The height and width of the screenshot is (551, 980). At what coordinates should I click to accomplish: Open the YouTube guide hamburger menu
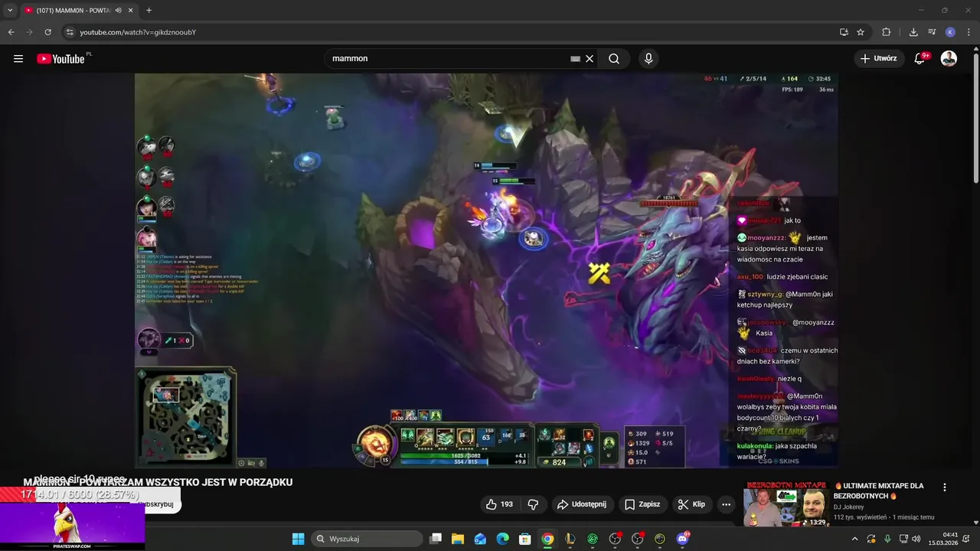(x=18, y=58)
